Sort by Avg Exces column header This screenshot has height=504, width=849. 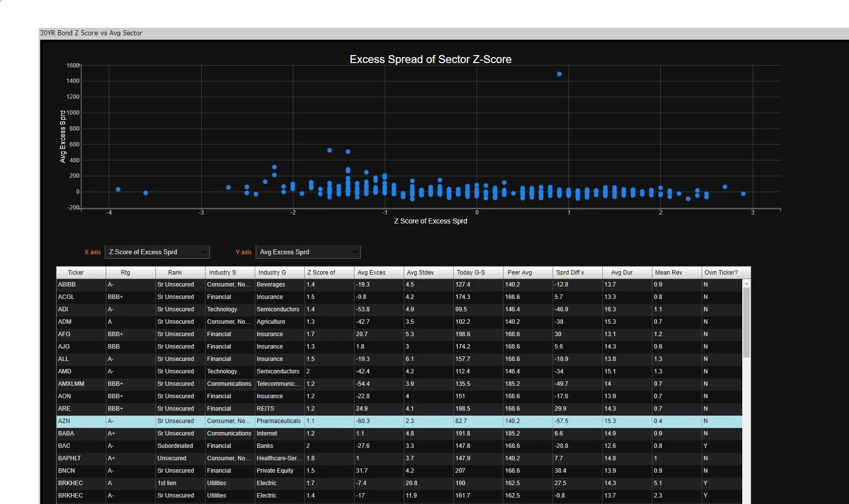click(379, 273)
